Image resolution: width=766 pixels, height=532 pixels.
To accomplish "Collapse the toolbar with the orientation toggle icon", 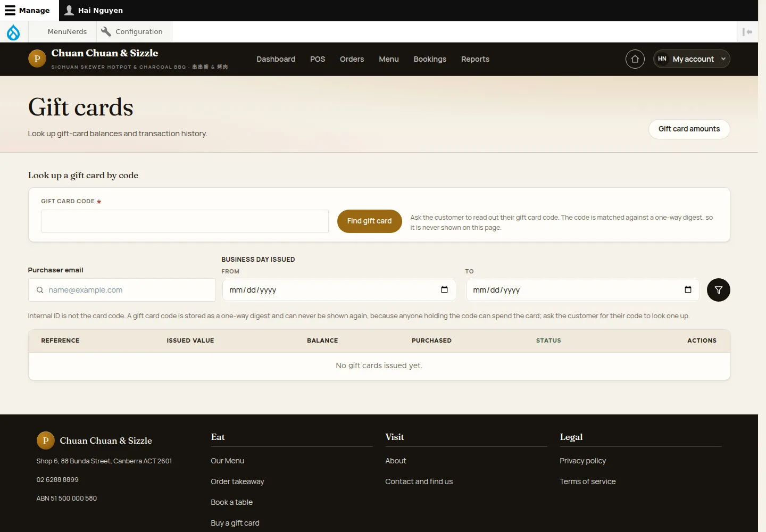I will pyautogui.click(x=747, y=32).
